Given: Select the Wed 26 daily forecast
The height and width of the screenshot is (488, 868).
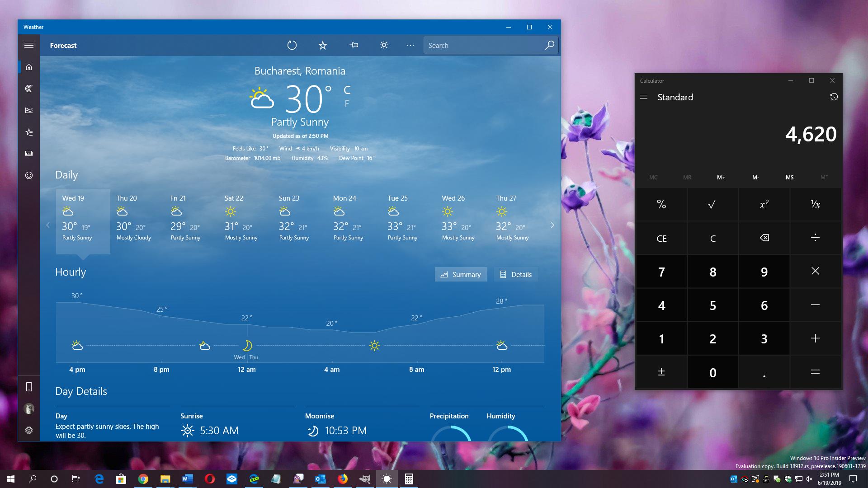Looking at the screenshot, I should click(x=463, y=221).
